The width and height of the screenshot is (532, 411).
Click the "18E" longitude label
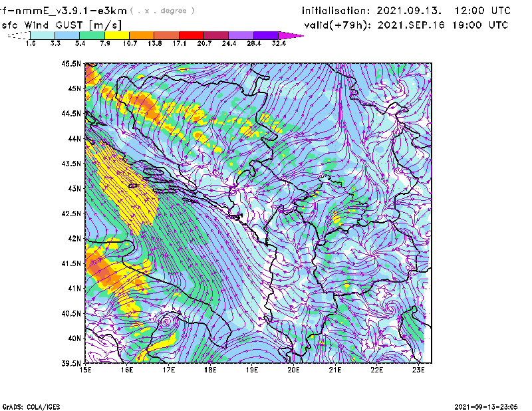tap(210, 370)
